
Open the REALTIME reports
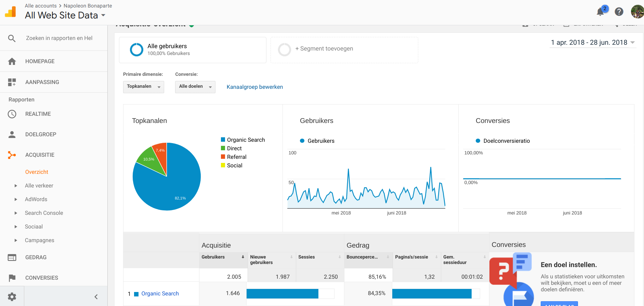[x=38, y=114]
